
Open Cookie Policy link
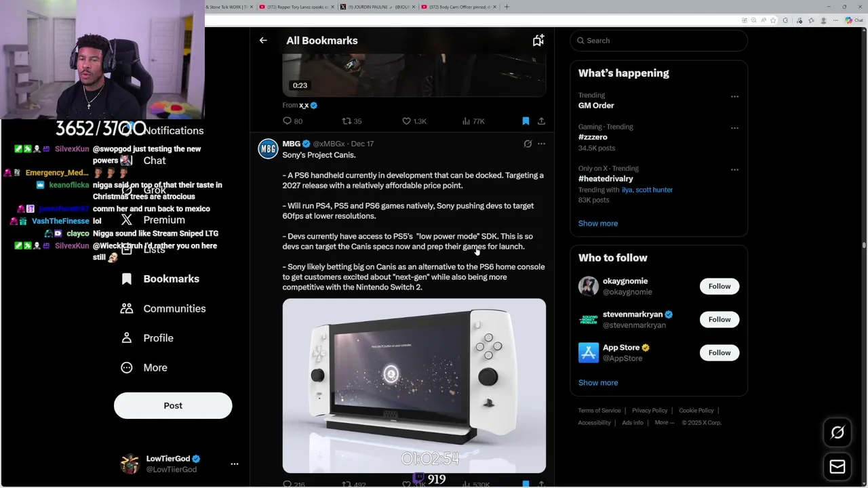(x=696, y=411)
